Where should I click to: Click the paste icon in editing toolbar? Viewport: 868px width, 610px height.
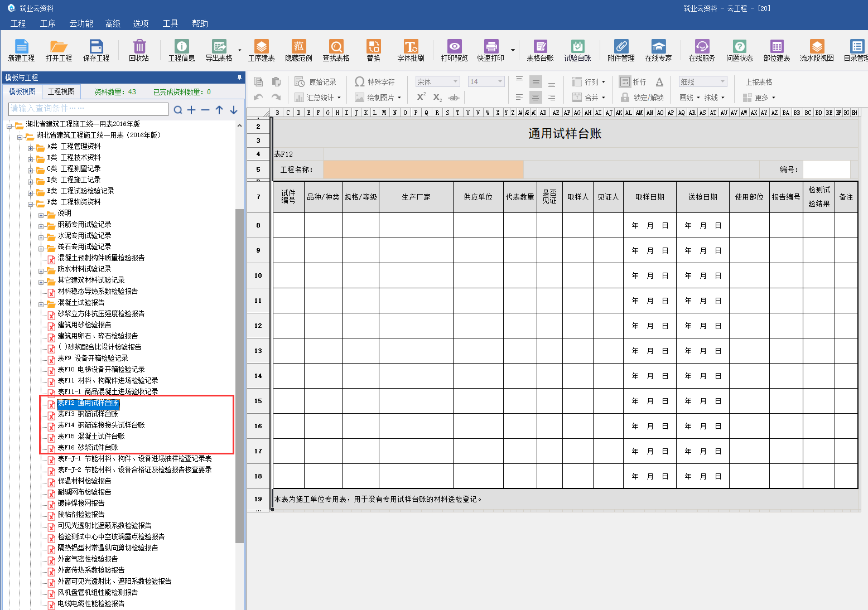coord(276,82)
